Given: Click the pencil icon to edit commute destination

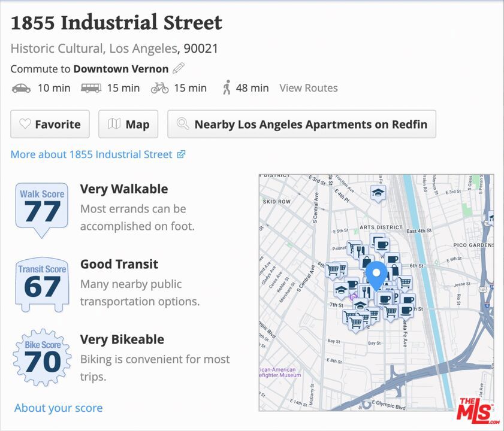Looking at the screenshot, I should click(x=178, y=68).
